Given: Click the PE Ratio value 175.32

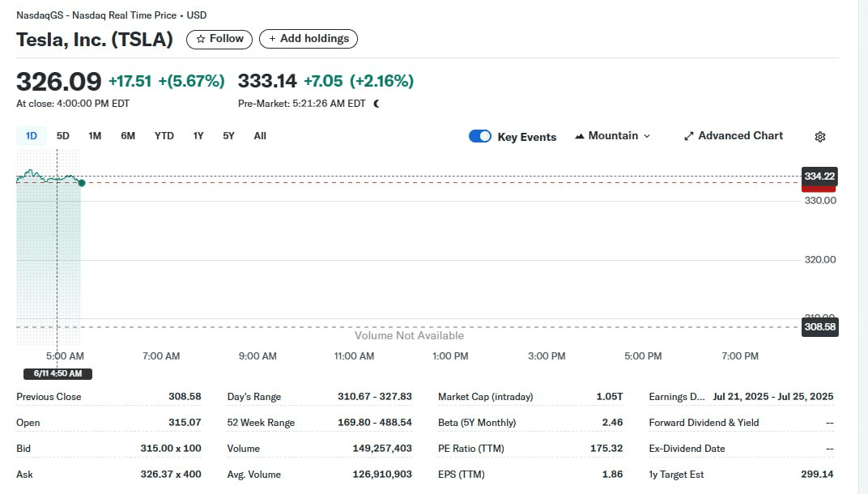Looking at the screenshot, I should coord(606,448).
